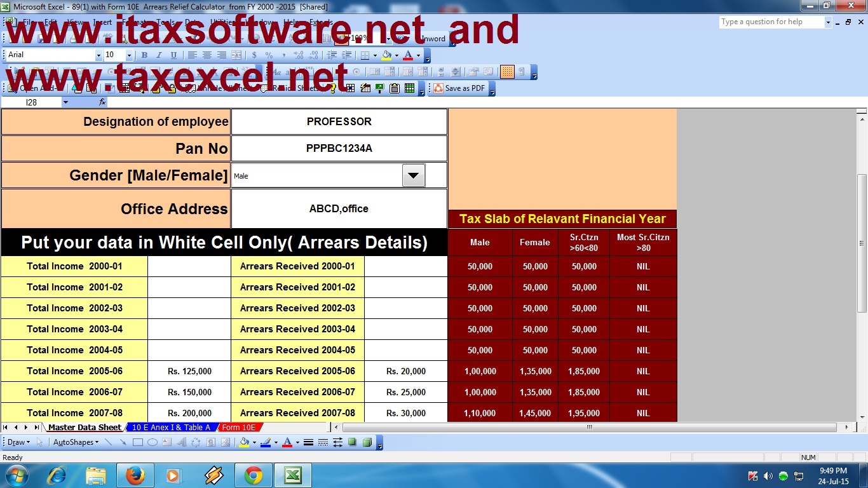The width and height of the screenshot is (868, 488).
Task: Align text left
Action: click(x=192, y=55)
